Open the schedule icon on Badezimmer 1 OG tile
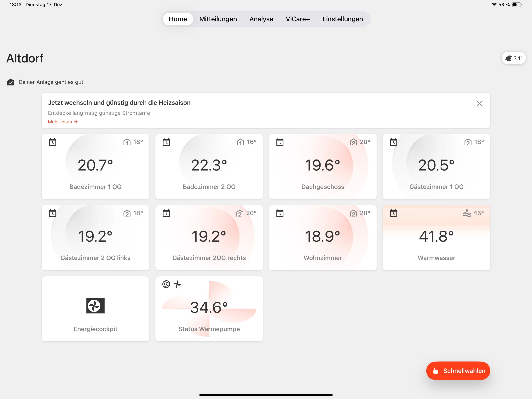Image resolution: width=532 pixels, height=399 pixels. (53, 142)
